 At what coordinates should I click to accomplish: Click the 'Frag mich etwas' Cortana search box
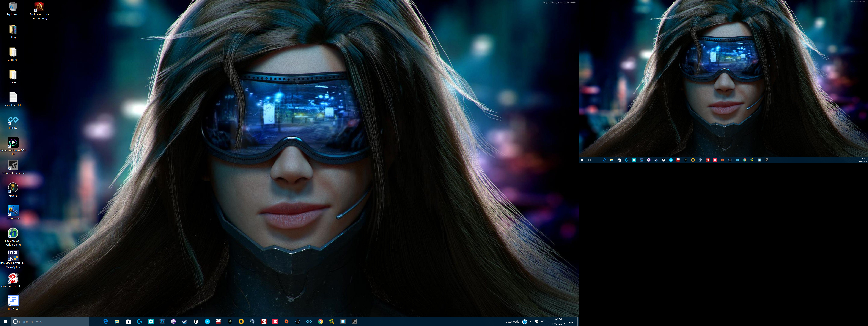[x=50, y=322]
